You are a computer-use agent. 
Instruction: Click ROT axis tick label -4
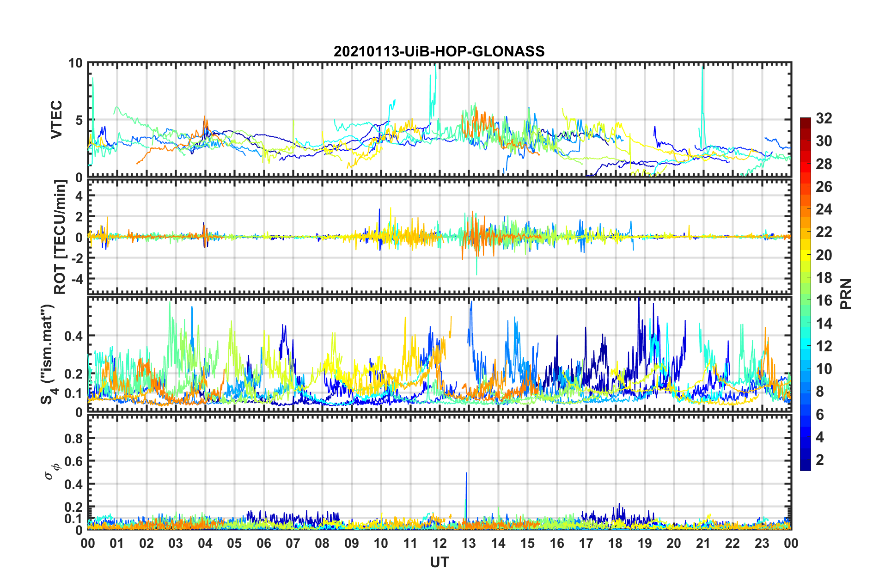[x=77, y=279]
